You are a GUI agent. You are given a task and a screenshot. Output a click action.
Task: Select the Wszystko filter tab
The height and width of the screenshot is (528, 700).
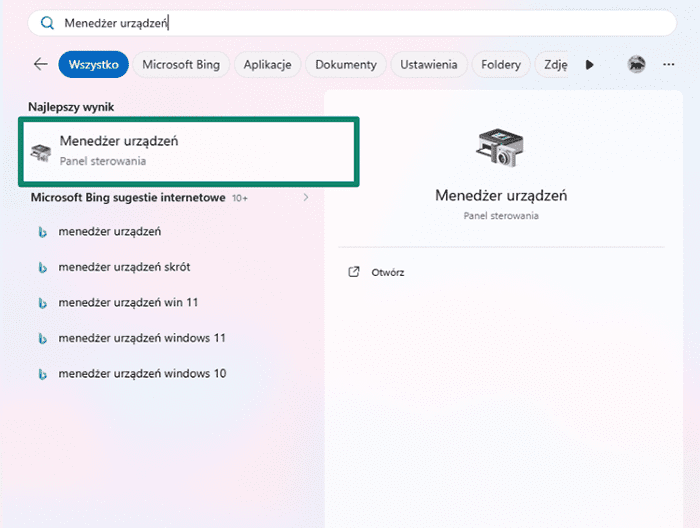point(94,64)
